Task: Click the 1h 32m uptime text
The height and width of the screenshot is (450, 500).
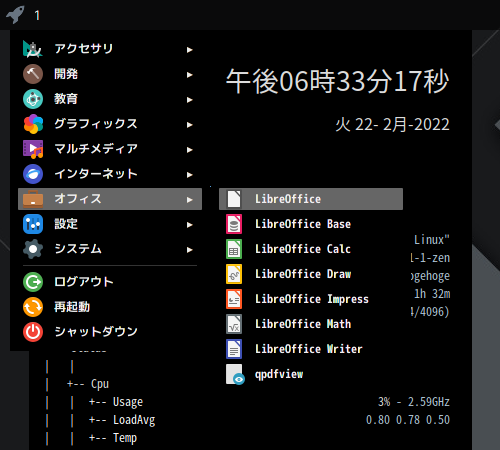Action: [432, 294]
